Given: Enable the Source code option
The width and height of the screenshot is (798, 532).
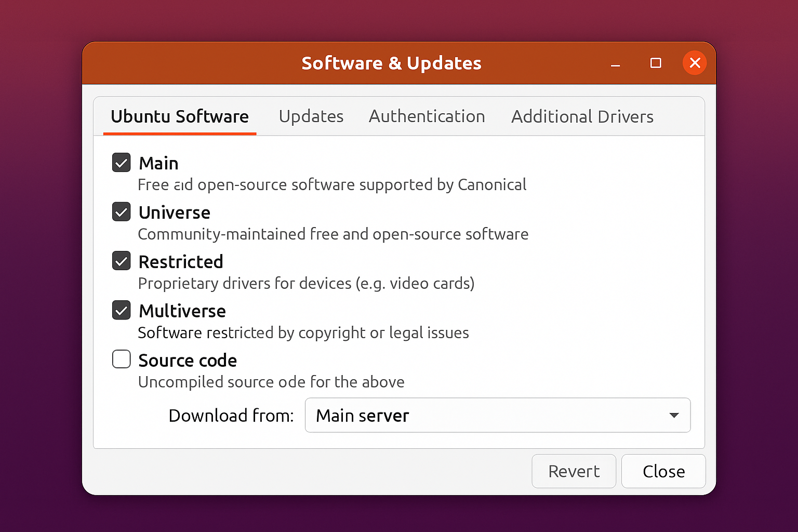Looking at the screenshot, I should coord(121,359).
